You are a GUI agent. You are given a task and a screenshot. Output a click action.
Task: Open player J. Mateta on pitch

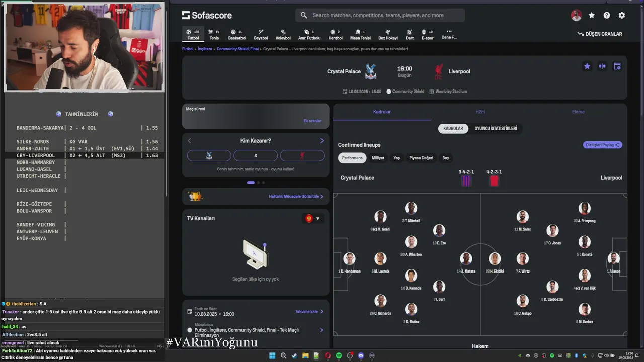pyautogui.click(x=466, y=262)
